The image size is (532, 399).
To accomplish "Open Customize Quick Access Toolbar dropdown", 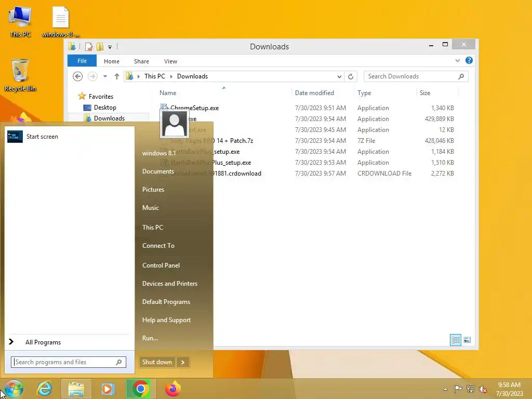I will [110, 47].
